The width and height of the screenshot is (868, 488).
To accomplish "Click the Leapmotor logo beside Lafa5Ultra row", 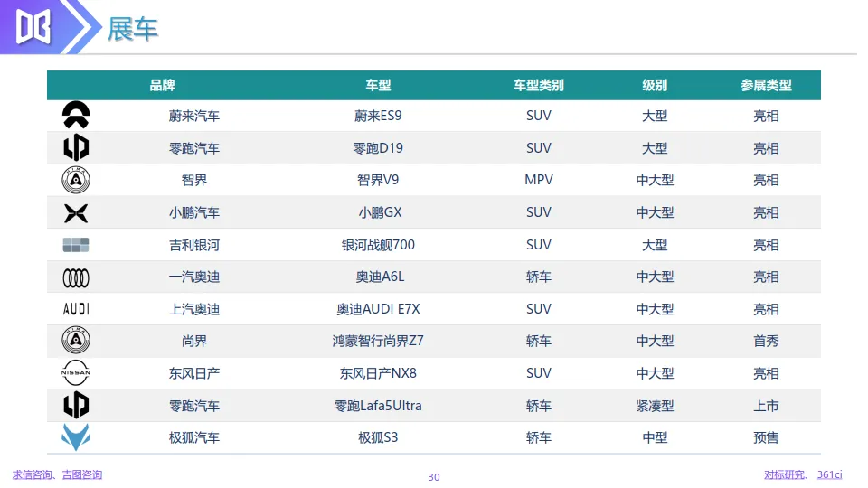I will tap(76, 405).
